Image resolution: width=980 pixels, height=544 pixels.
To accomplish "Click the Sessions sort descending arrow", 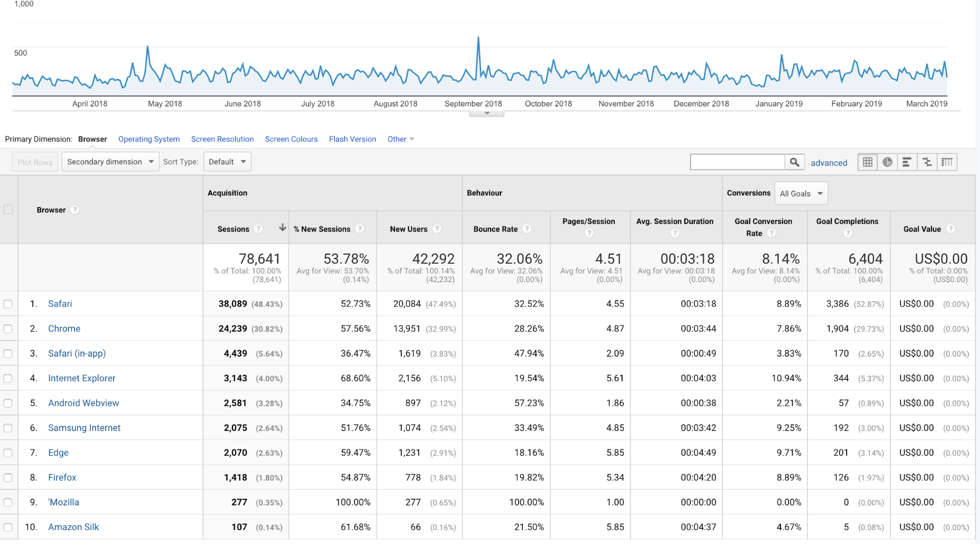I will 282,227.
